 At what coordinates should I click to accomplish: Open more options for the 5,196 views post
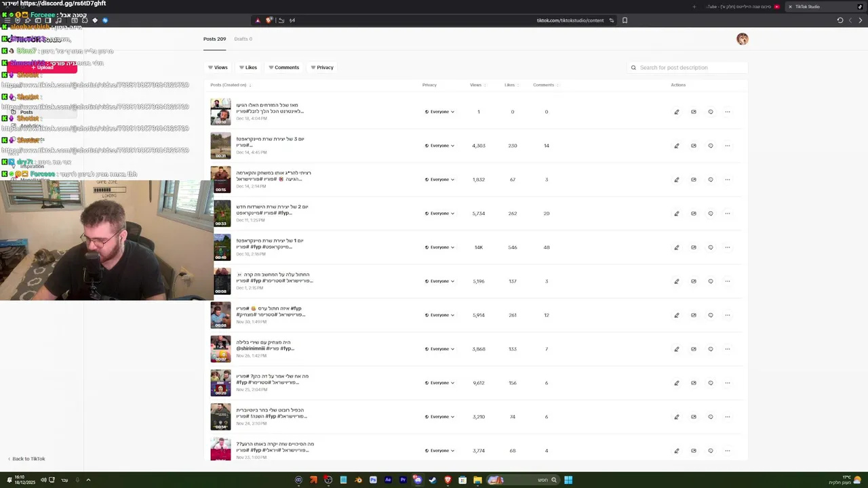(x=727, y=281)
